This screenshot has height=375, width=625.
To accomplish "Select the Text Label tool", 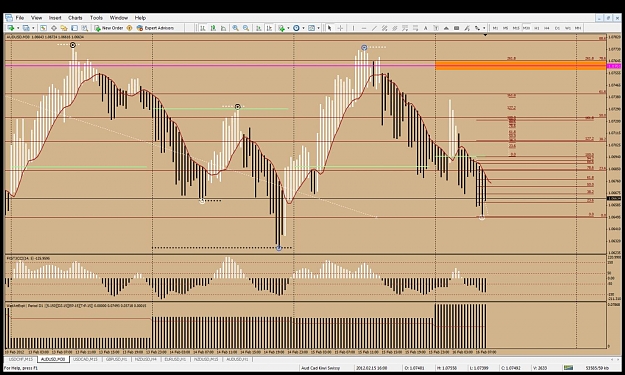I will [436, 28].
